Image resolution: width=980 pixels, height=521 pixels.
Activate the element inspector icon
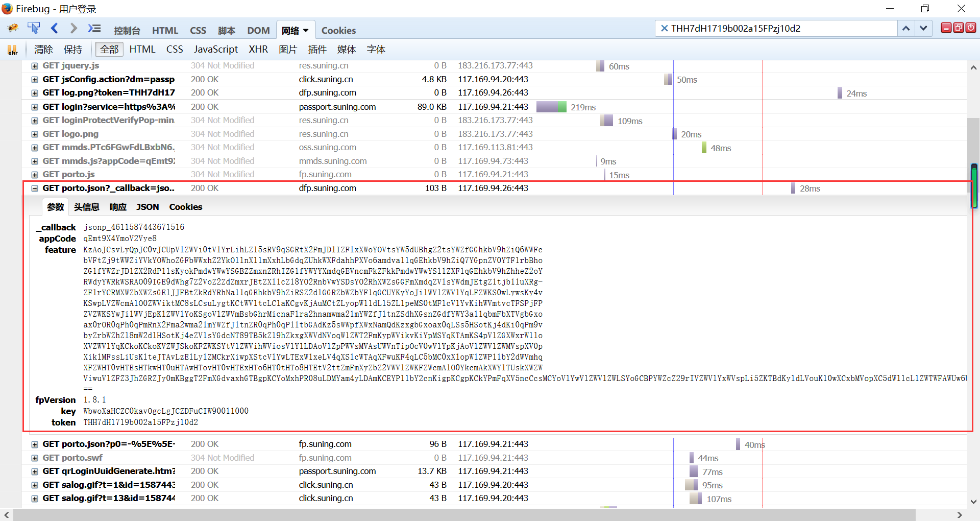point(34,29)
